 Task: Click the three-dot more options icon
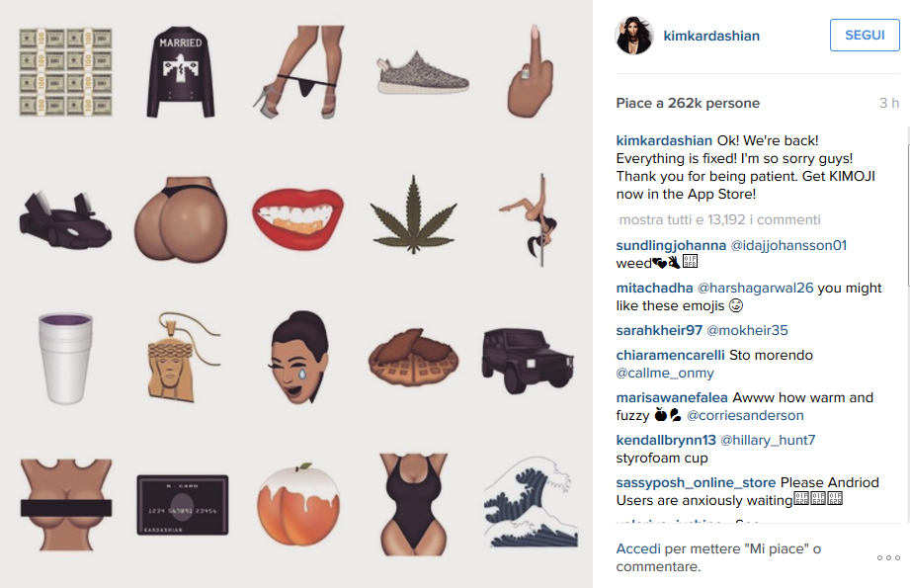tap(888, 557)
